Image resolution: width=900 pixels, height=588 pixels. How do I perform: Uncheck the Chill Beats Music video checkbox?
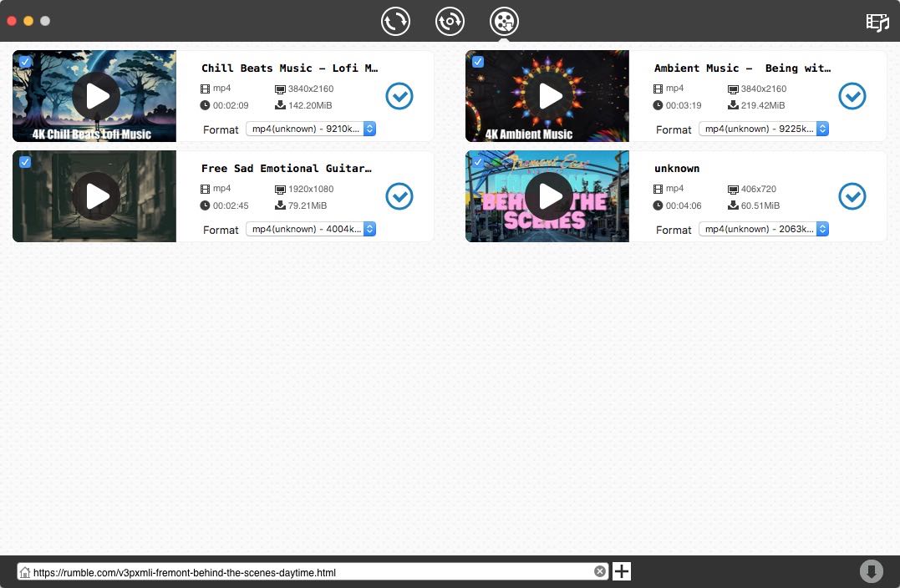point(25,62)
